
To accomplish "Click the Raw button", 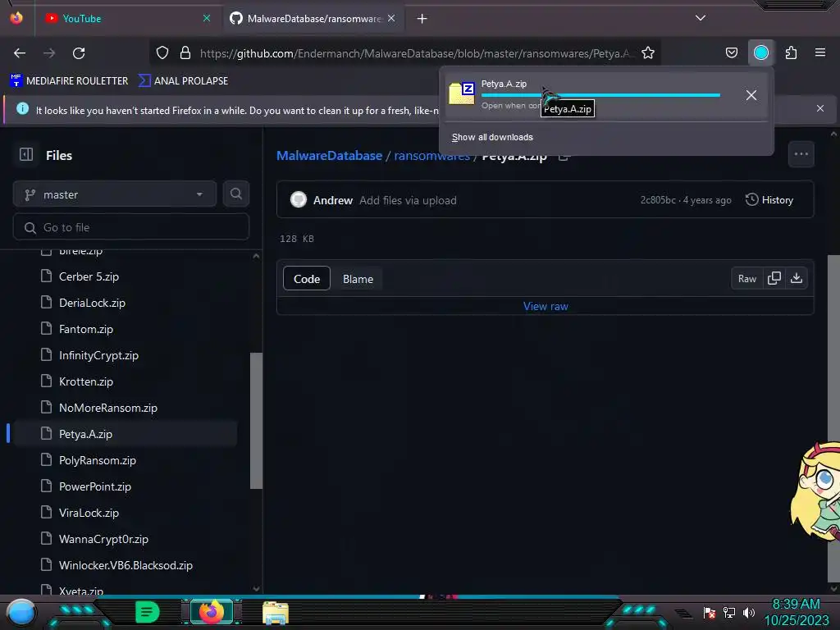I will [746, 279].
